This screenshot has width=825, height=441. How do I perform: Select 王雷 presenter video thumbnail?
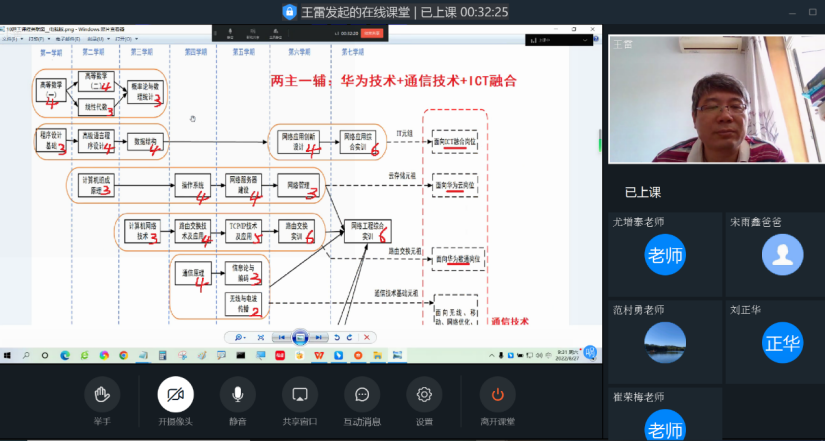[x=717, y=98]
